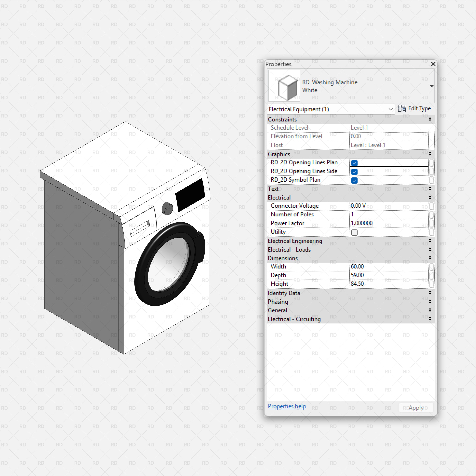Expand the Identity Data section
The width and height of the screenshot is (476, 476).
coord(430,293)
